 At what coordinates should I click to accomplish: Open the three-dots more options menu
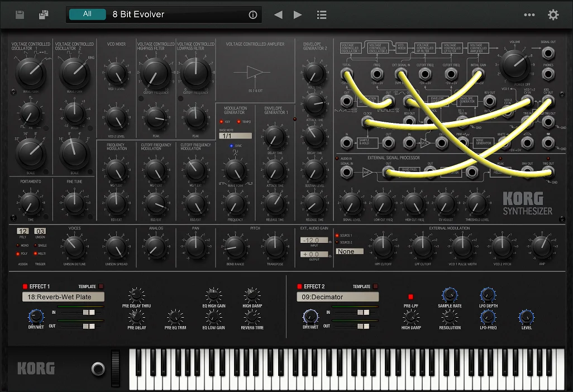click(529, 15)
